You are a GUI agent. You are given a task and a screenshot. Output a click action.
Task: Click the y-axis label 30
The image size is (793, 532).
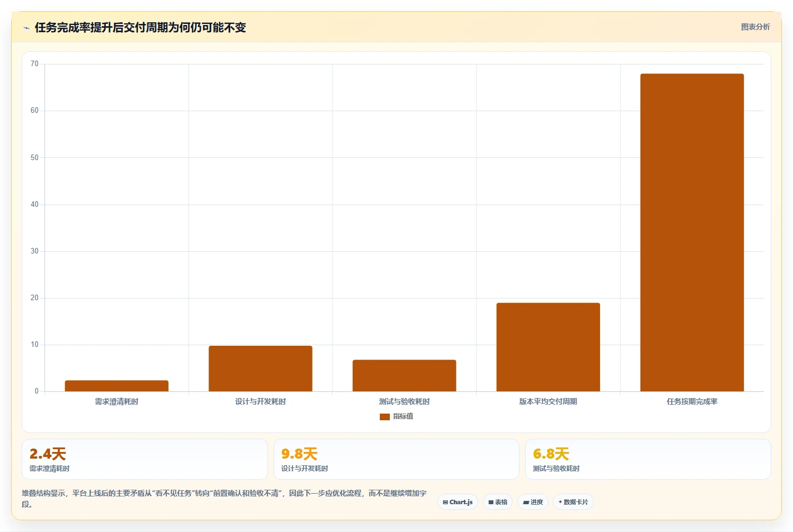(x=34, y=251)
